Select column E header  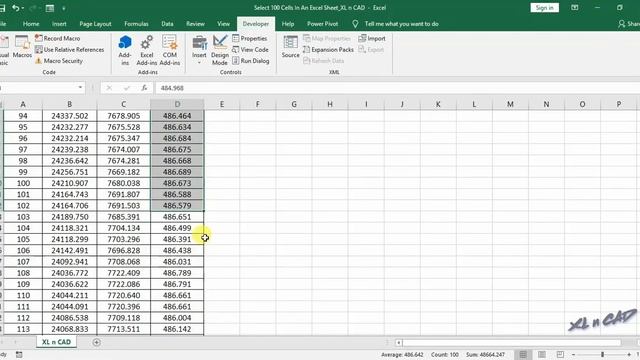coord(222,104)
